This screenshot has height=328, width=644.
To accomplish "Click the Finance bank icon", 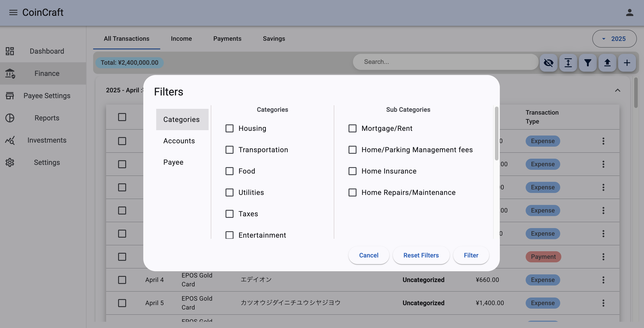I will point(10,73).
